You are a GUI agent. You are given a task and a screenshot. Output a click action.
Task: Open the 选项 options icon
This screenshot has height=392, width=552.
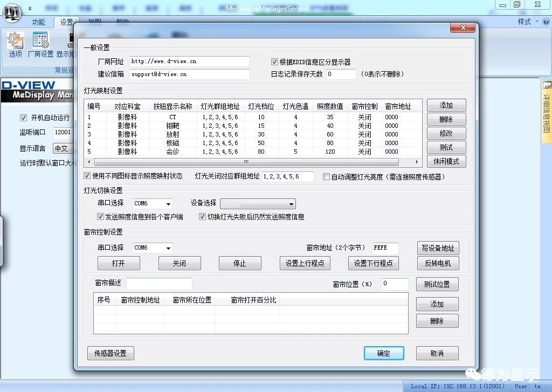coord(16,45)
